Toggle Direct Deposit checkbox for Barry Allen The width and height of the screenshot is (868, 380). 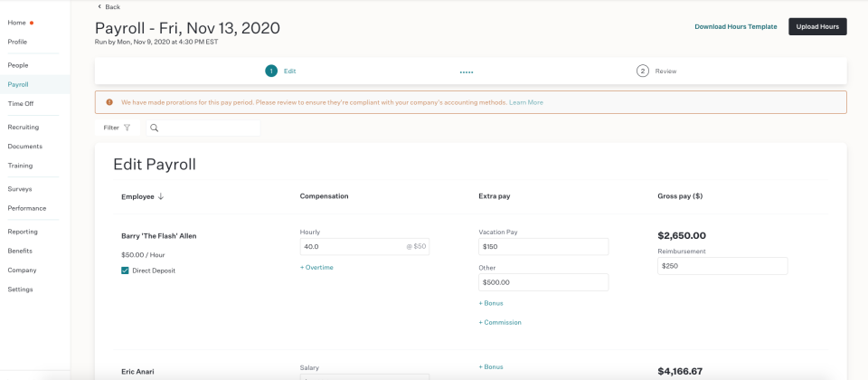point(125,271)
